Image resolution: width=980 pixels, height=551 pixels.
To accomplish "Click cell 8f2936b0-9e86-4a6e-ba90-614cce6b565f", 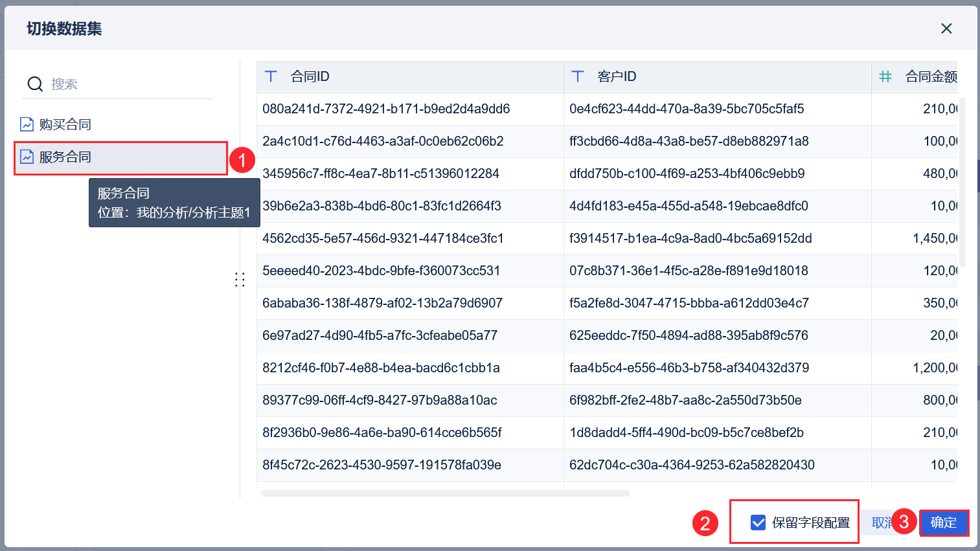I will (410, 433).
